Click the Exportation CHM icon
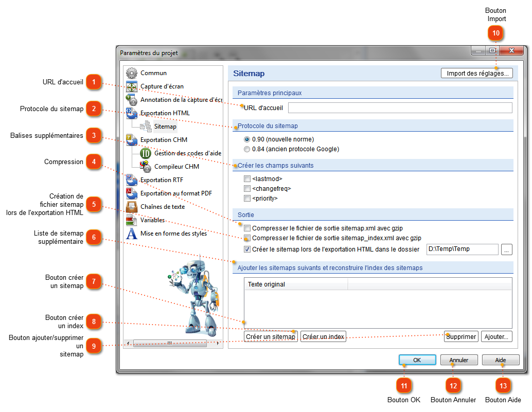Viewport: 532px width, 412px height. [132, 140]
